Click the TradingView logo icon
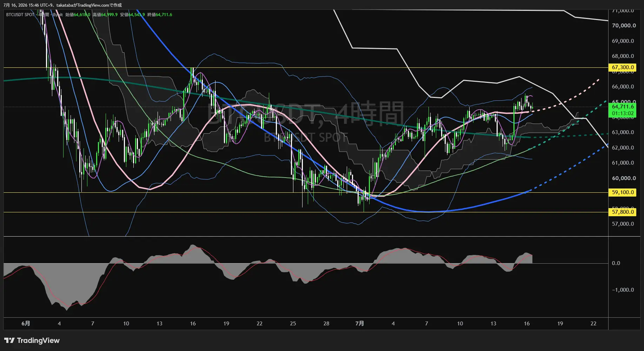The image size is (644, 351). [x=9, y=340]
